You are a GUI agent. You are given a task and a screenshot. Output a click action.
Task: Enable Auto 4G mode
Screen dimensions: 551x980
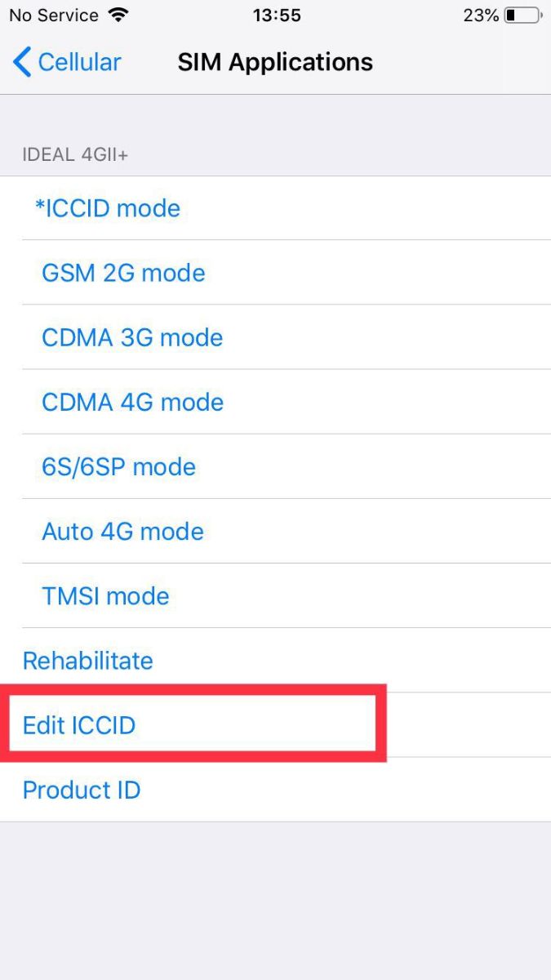[x=275, y=531]
